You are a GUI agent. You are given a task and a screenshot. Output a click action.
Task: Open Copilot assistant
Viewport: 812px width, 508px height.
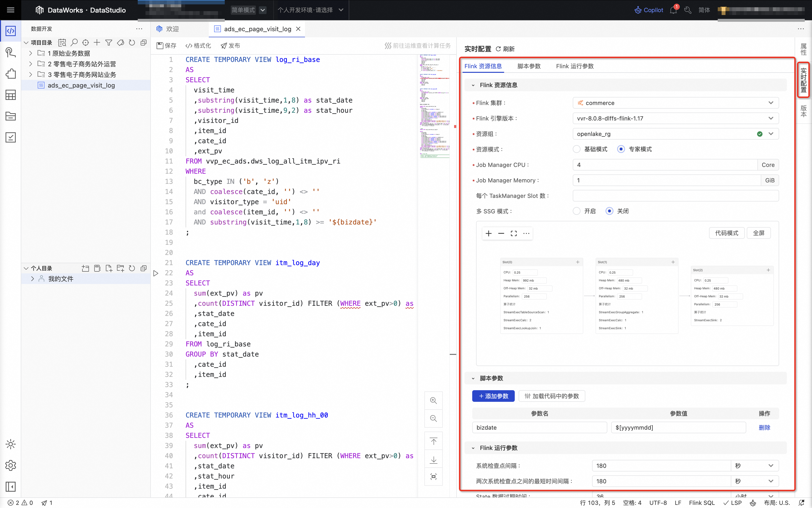[649, 10]
